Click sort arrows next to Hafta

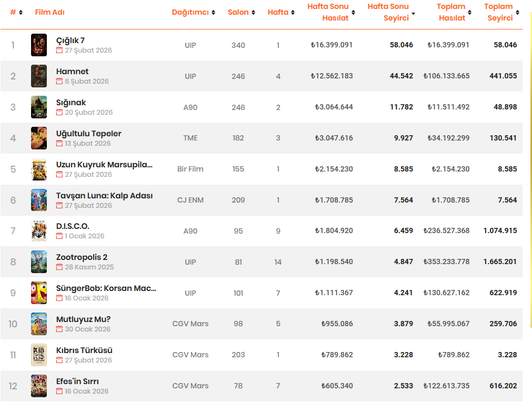(293, 13)
